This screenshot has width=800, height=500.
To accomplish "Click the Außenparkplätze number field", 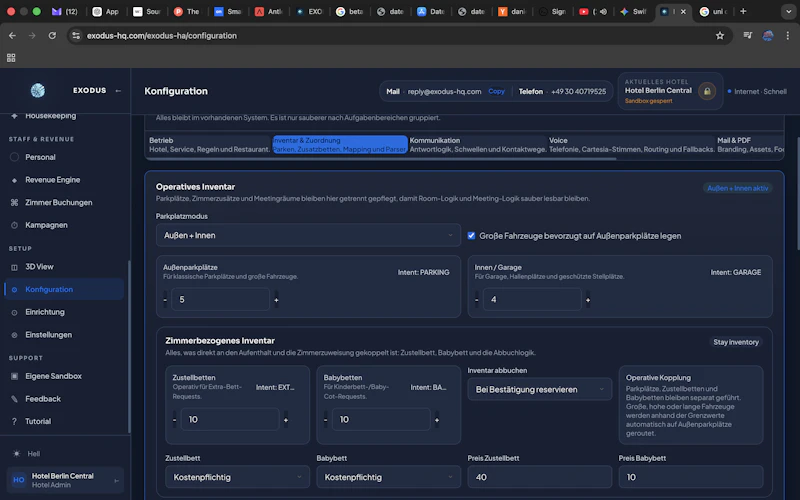I will 220,299.
